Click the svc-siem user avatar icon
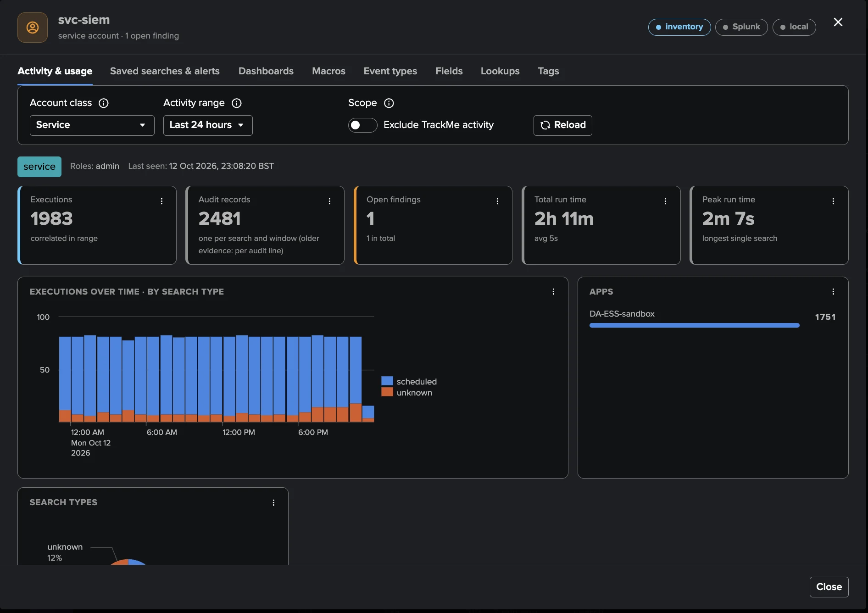This screenshot has height=613, width=868. [x=33, y=28]
